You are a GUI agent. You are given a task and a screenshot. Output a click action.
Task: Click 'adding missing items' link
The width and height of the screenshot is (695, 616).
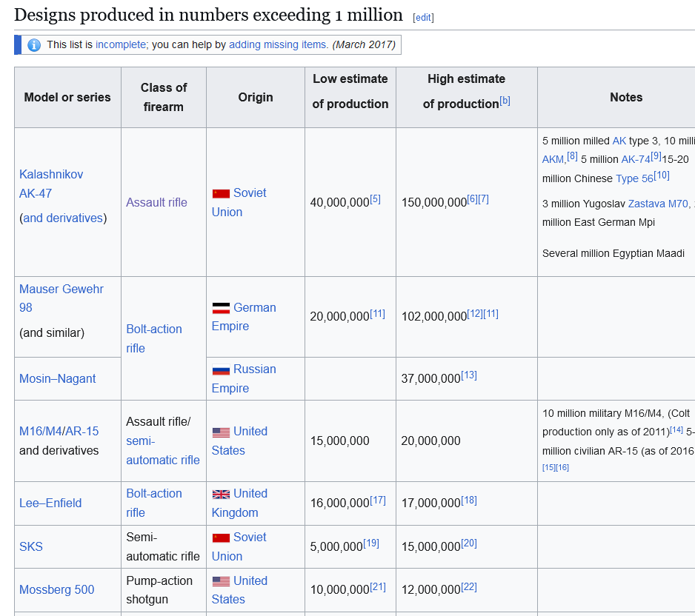coord(278,44)
